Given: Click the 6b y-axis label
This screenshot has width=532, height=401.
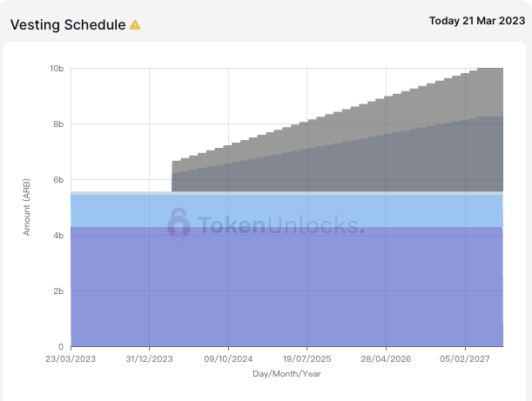Looking at the screenshot, I should coord(58,179).
